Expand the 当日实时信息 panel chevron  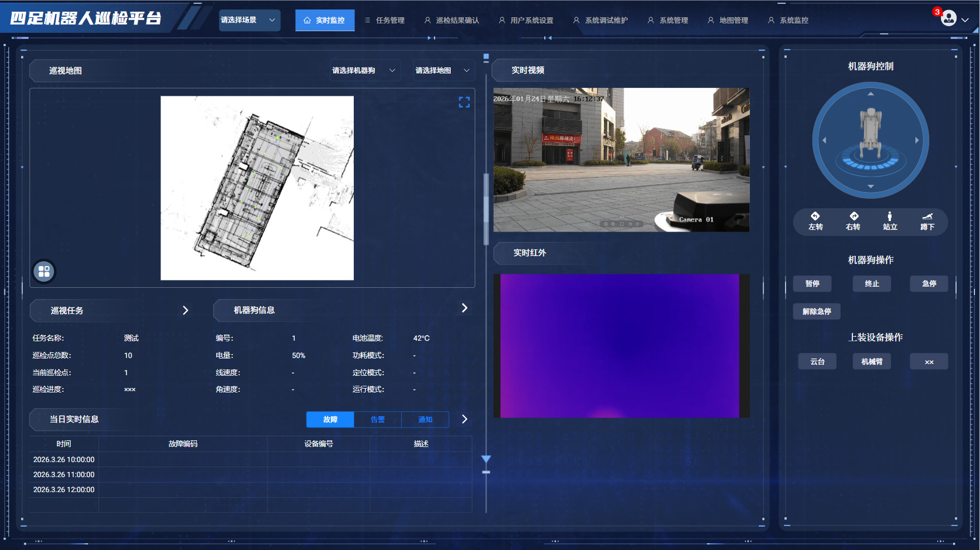tap(465, 419)
